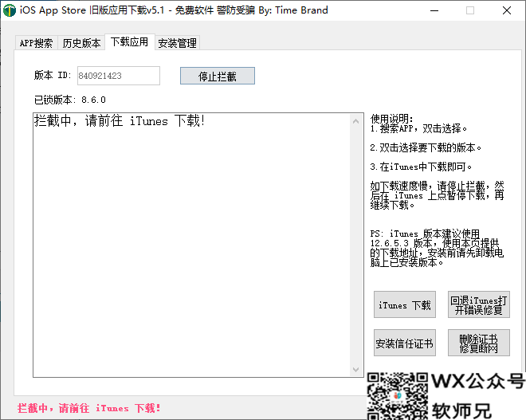This screenshot has width=526, height=420.
Task: Focus the 版本 ID input field
Action: point(119,76)
